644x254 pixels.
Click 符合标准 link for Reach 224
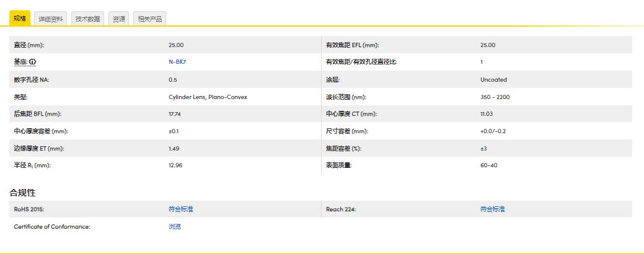coord(492,209)
